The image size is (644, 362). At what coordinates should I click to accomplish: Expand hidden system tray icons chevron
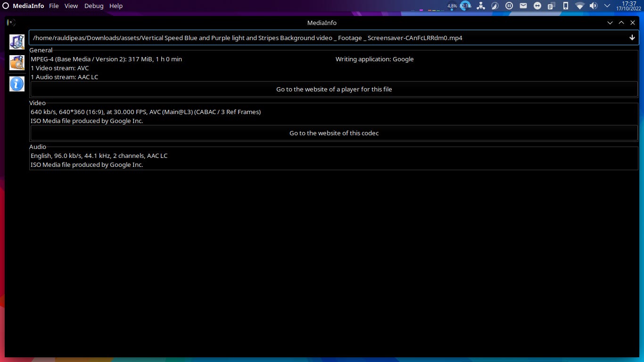(x=607, y=6)
